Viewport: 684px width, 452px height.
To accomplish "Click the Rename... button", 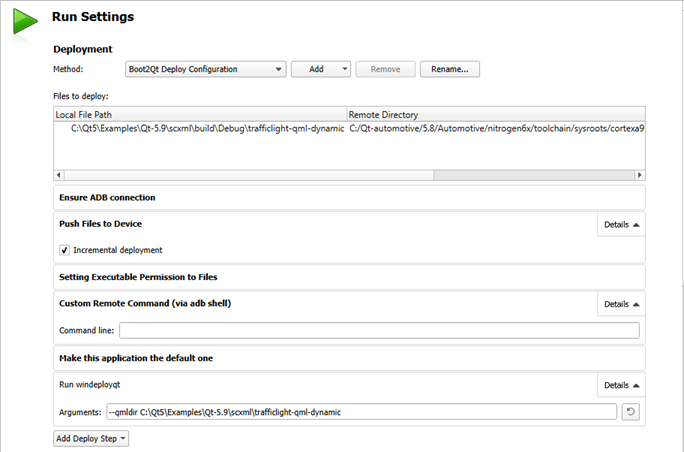I will pos(450,69).
